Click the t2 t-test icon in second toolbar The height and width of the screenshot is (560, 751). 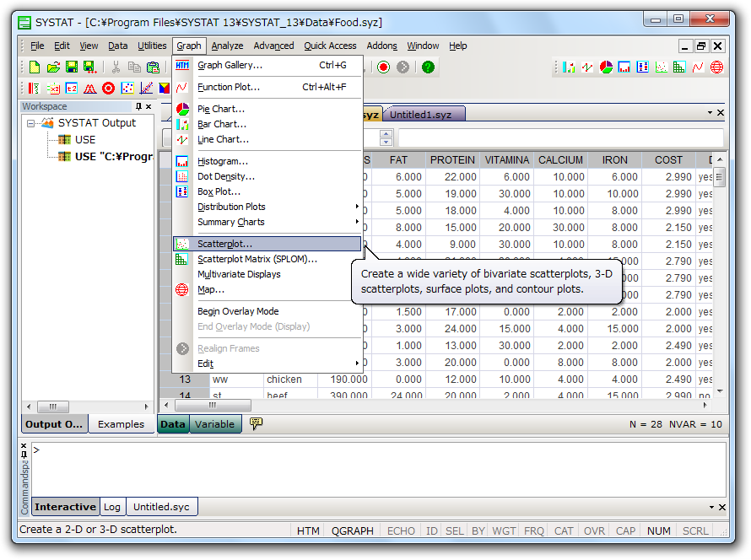pyautogui.click(x=72, y=88)
